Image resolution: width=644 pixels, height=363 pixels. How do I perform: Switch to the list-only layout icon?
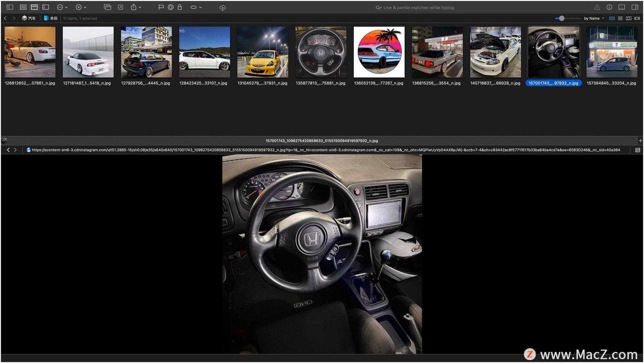point(23,7)
